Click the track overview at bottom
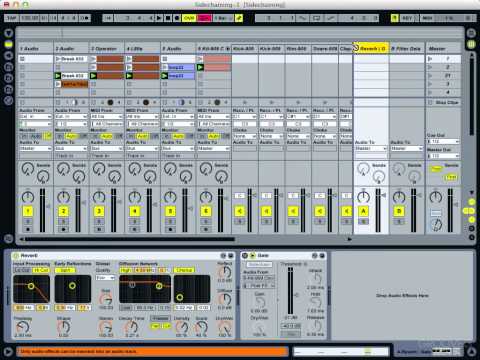 coord(341,351)
